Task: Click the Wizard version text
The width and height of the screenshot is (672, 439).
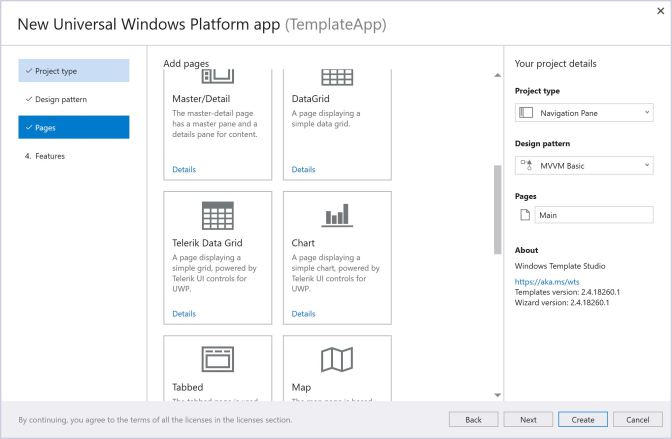Action: (562, 302)
